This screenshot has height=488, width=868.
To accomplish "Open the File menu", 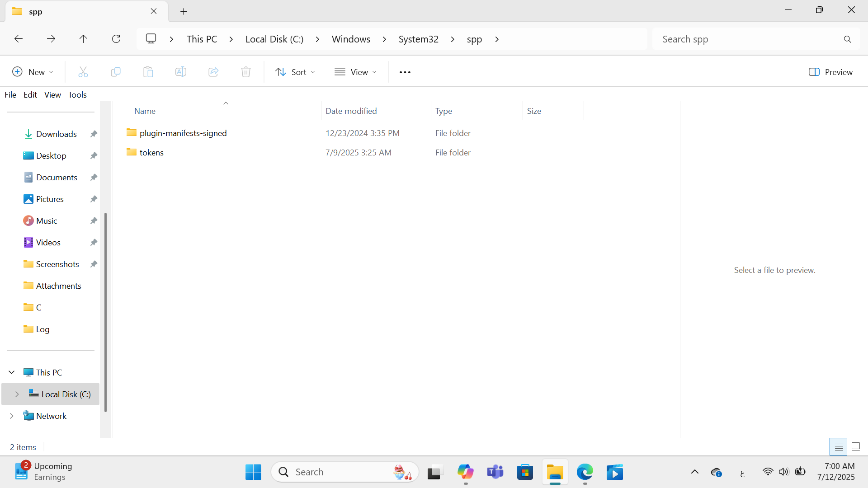I will [x=10, y=94].
